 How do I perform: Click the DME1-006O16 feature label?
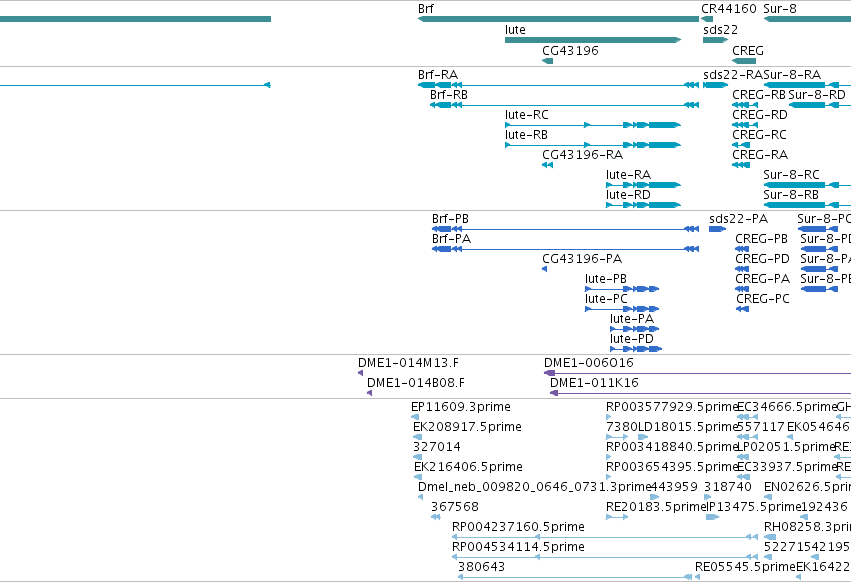589,363
